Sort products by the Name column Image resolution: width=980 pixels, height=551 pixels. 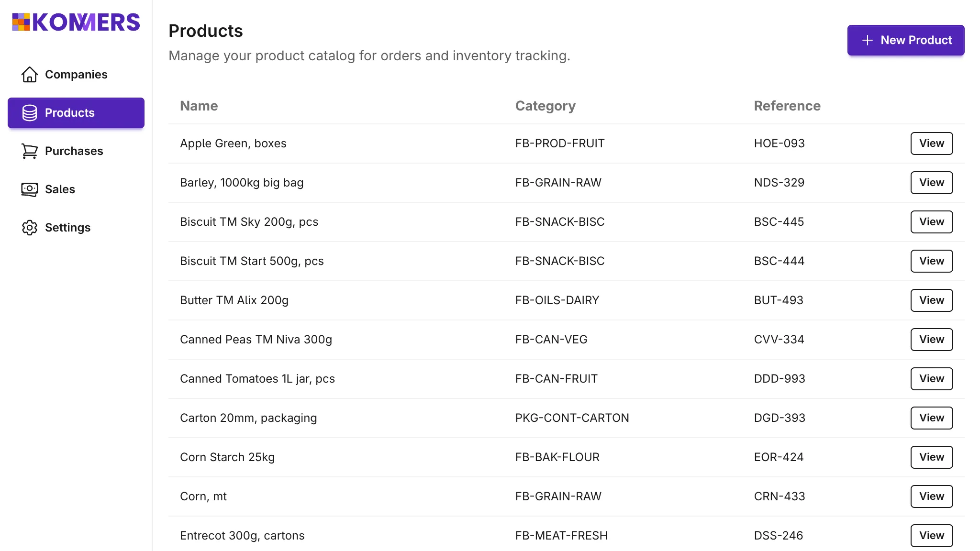[199, 106]
